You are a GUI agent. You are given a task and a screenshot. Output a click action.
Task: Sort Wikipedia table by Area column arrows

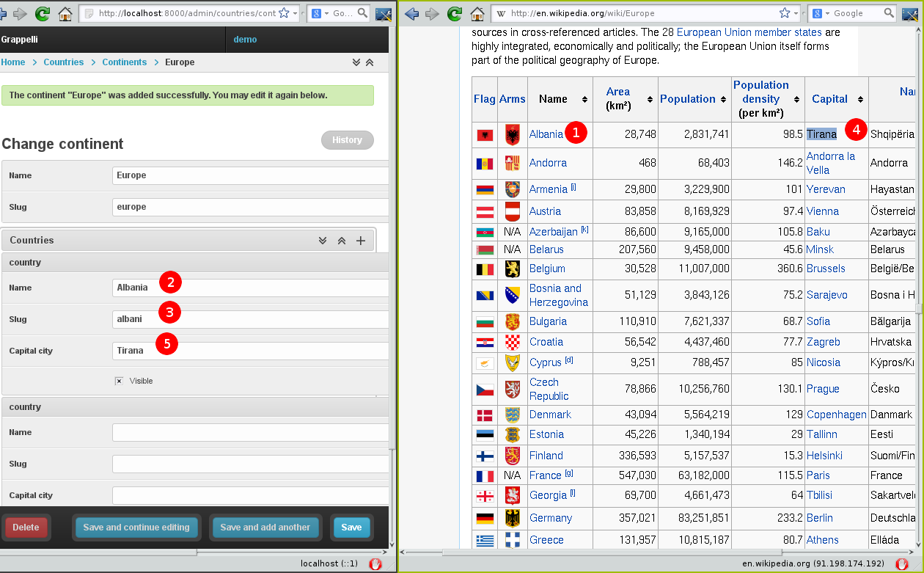pos(650,99)
